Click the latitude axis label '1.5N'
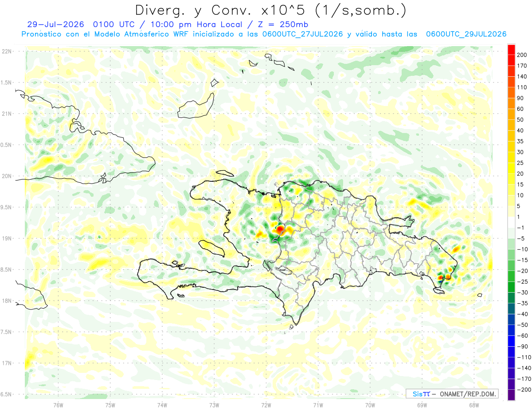This screenshot has width=532, height=411. (6, 82)
